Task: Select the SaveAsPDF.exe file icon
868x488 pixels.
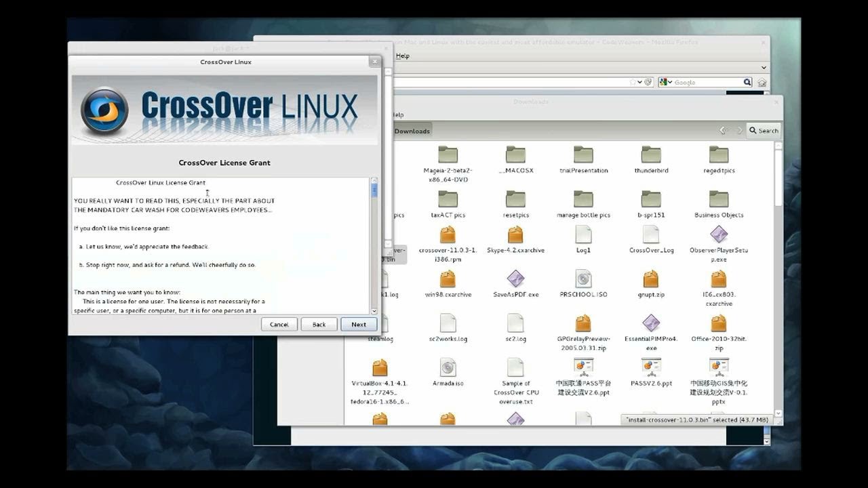Action: pos(515,279)
